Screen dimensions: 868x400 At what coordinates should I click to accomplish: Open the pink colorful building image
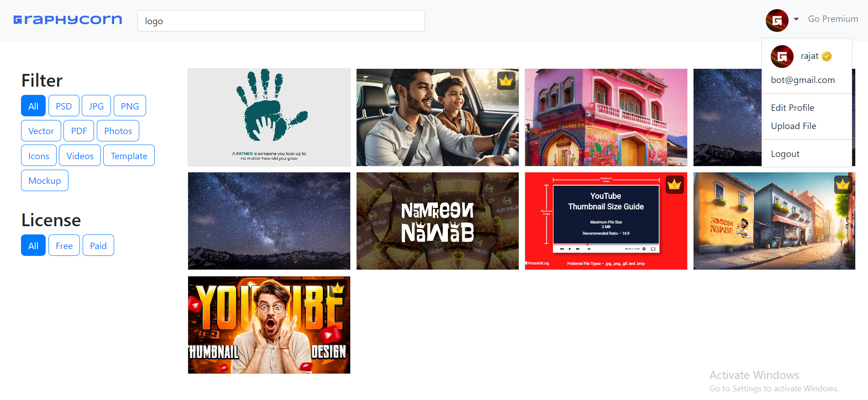coord(606,117)
